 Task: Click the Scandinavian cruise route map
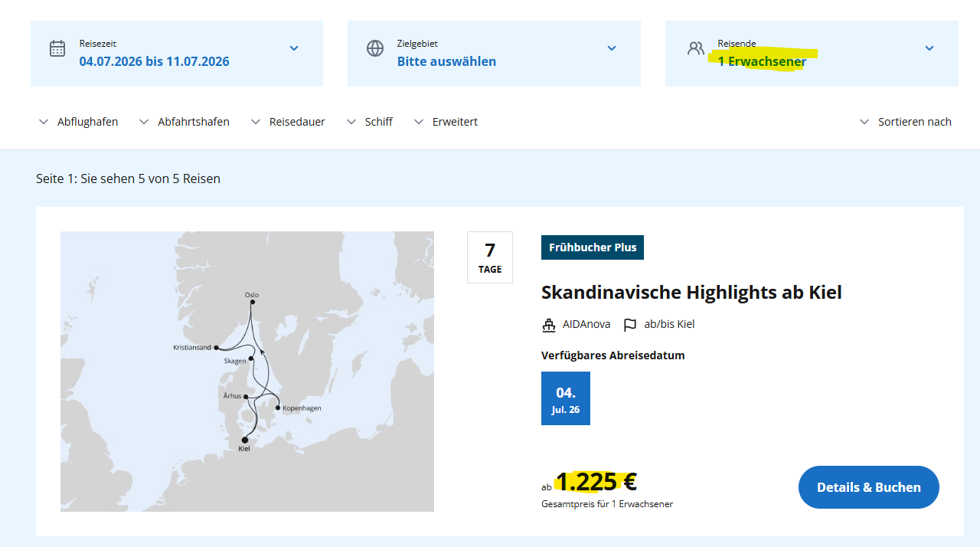pyautogui.click(x=247, y=372)
